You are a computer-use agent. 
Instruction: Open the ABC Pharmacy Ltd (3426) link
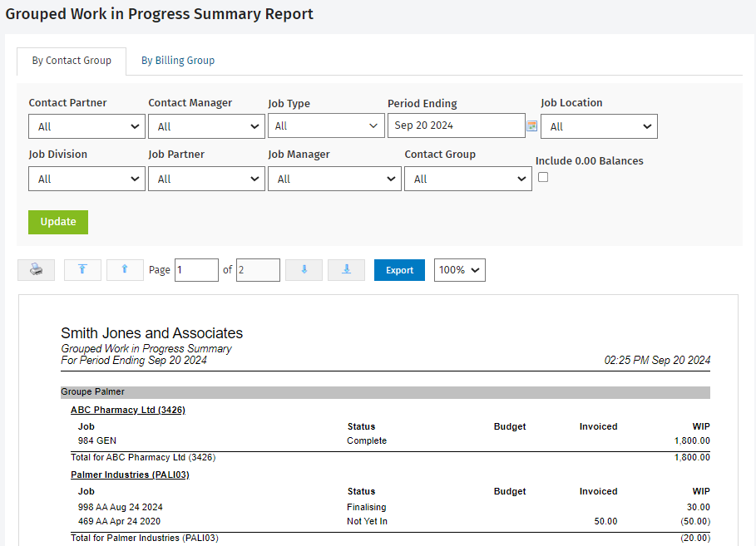pyautogui.click(x=128, y=410)
